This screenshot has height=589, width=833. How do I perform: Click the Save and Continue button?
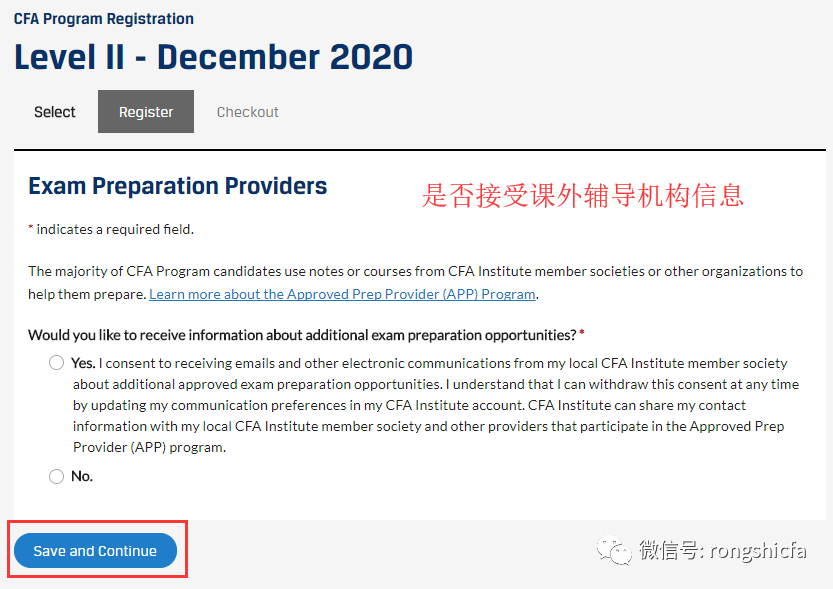pos(95,551)
